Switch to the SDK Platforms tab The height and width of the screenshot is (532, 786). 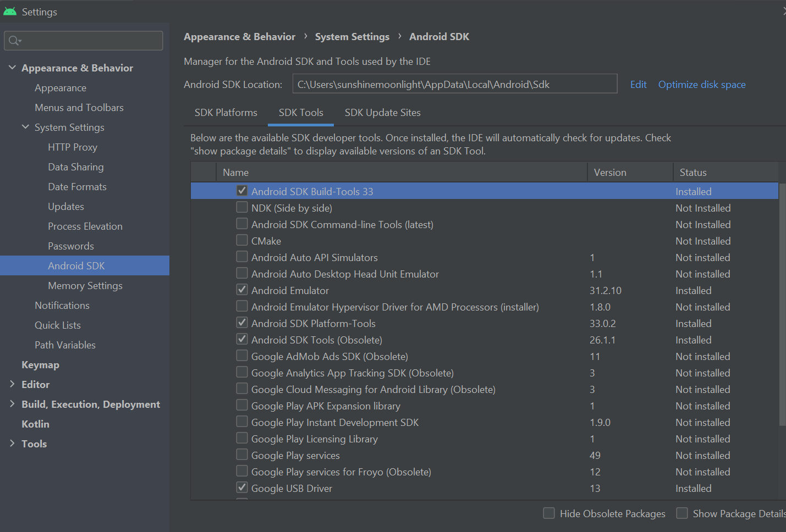[226, 113]
